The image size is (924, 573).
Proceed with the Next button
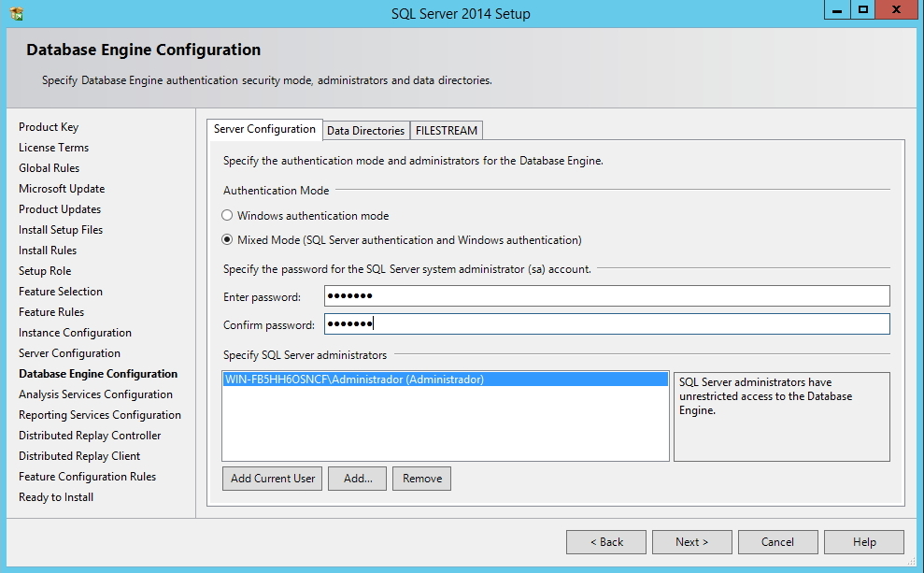tap(691, 542)
